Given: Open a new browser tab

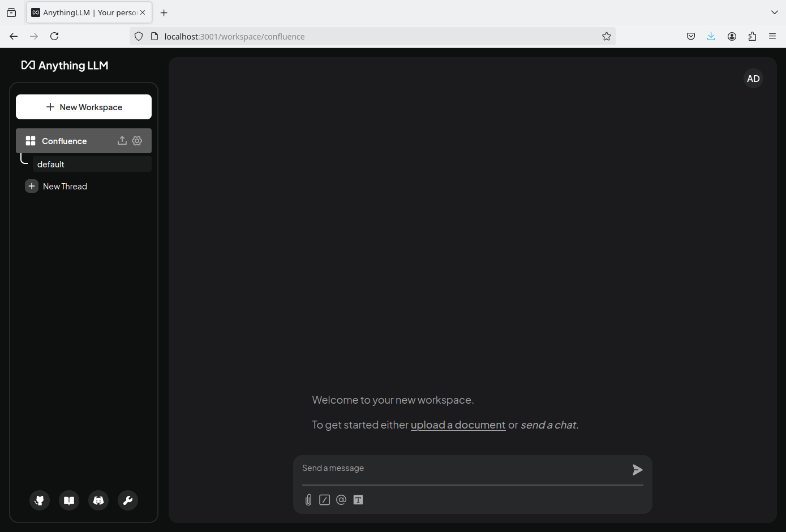Looking at the screenshot, I should tap(164, 12).
